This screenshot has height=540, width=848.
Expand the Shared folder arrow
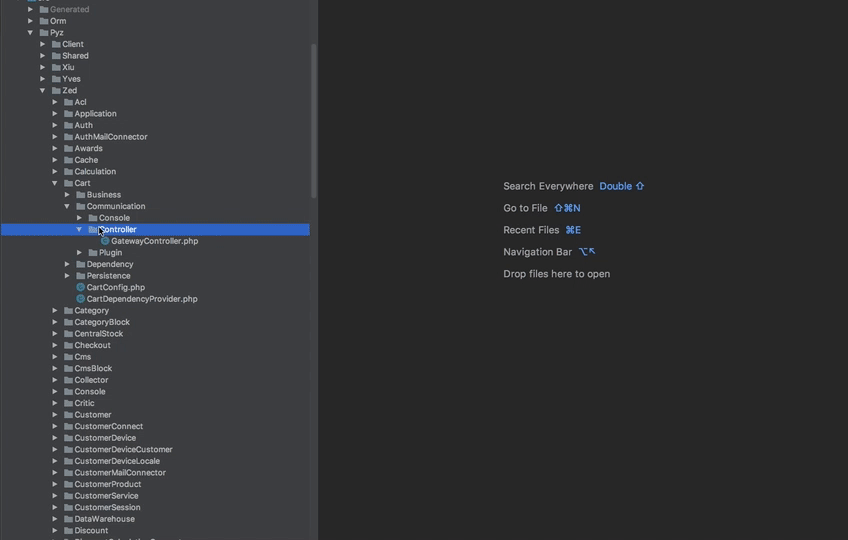[43, 56]
